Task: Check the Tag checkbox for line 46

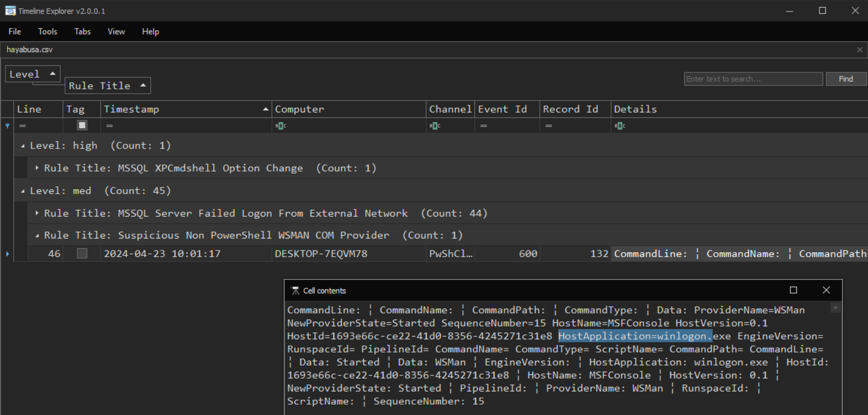Action: point(82,253)
